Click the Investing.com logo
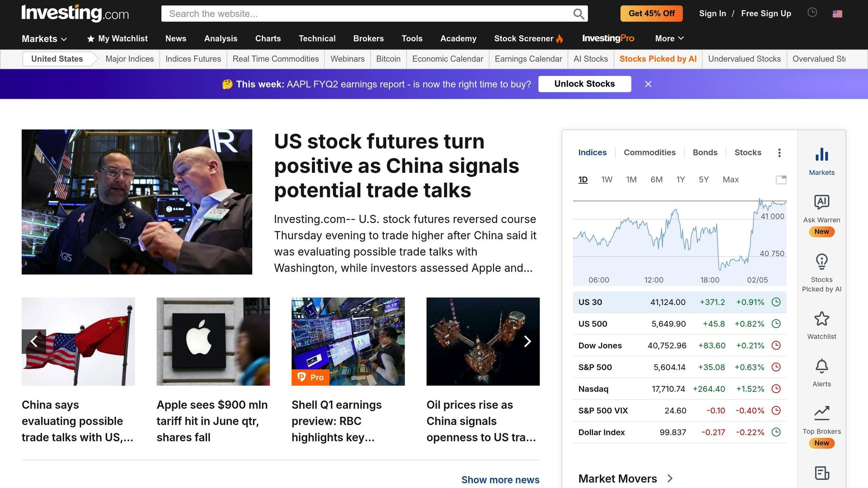Viewport: 868px width, 488px height. click(x=75, y=13)
